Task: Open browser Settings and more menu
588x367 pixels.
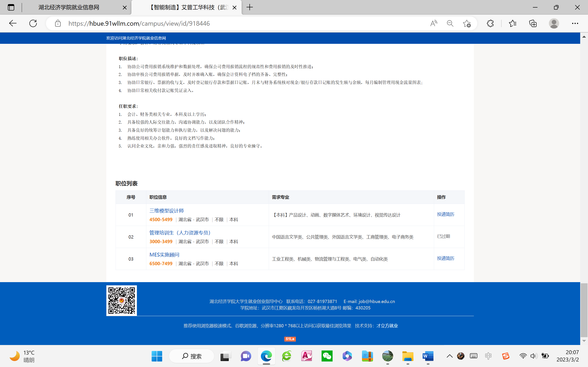Action: [575, 23]
